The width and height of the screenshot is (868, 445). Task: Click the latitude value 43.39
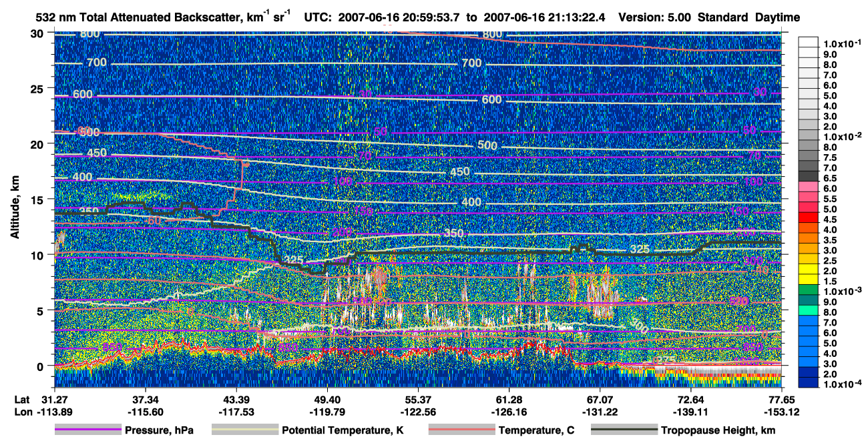[x=236, y=398]
